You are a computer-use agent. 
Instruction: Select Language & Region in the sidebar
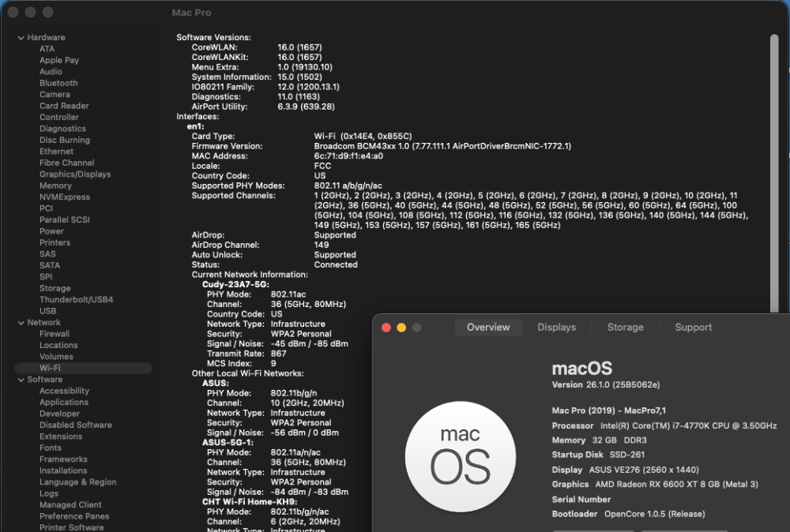pos(77,482)
